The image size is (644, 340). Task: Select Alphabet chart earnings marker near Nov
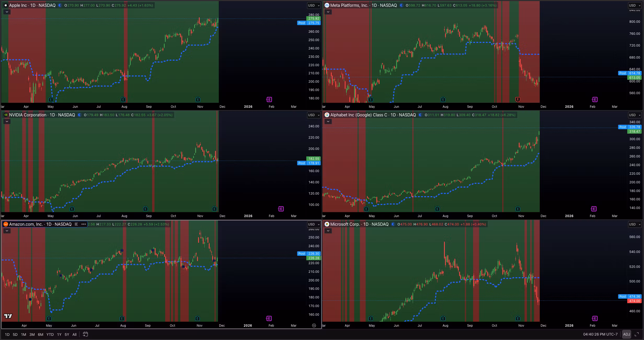(518, 209)
